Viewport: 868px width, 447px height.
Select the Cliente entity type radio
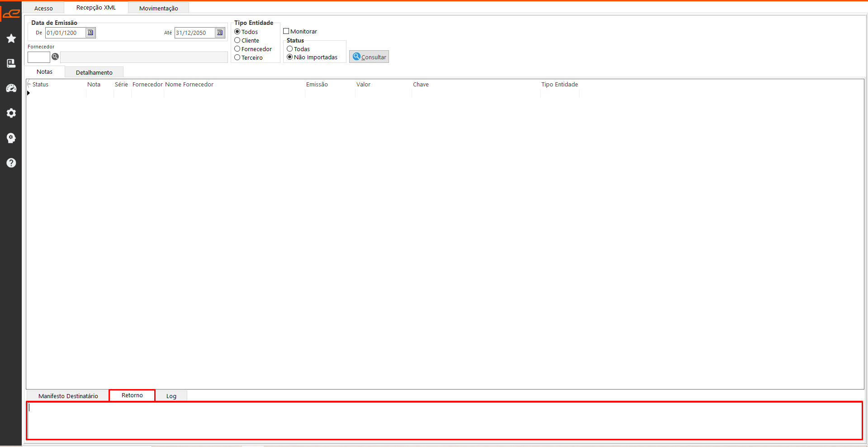point(237,40)
